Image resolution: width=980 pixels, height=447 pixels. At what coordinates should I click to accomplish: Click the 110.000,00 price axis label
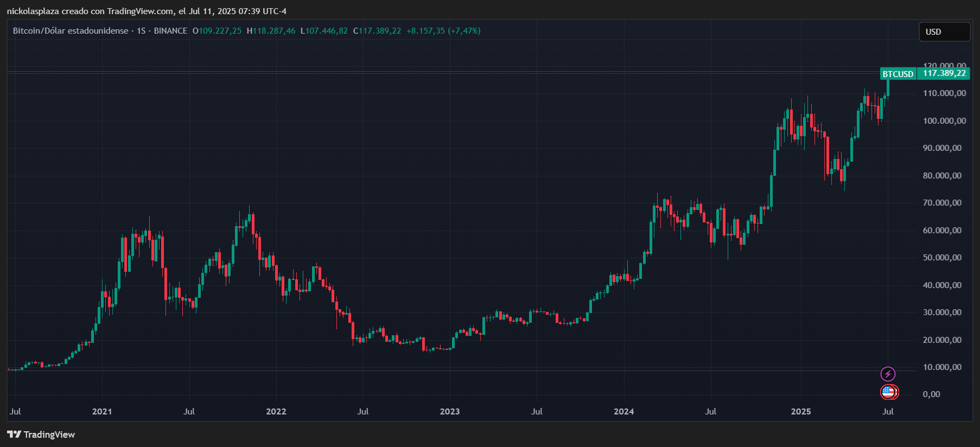point(944,93)
